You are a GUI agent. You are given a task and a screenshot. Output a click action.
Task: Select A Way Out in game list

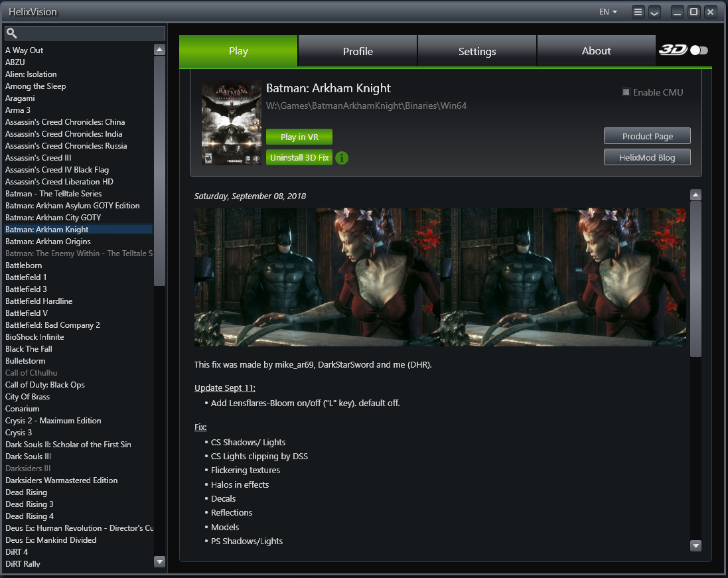(x=24, y=50)
